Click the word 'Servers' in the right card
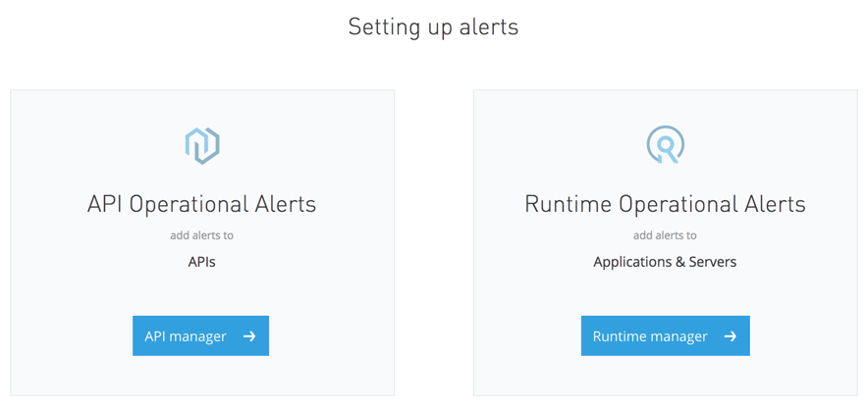Screen dimensions: 868x408 [x=713, y=262]
